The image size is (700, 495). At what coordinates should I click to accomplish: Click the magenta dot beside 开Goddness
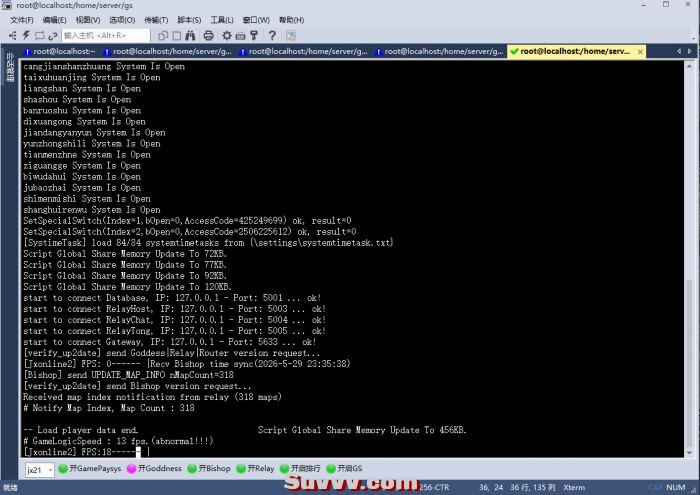click(x=132, y=468)
